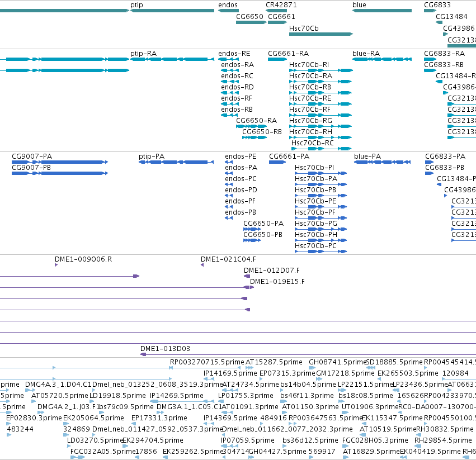Open transcript "Hsc70Cb-RC" label
This screenshot has height=460, width=476.
pyautogui.click(x=312, y=143)
